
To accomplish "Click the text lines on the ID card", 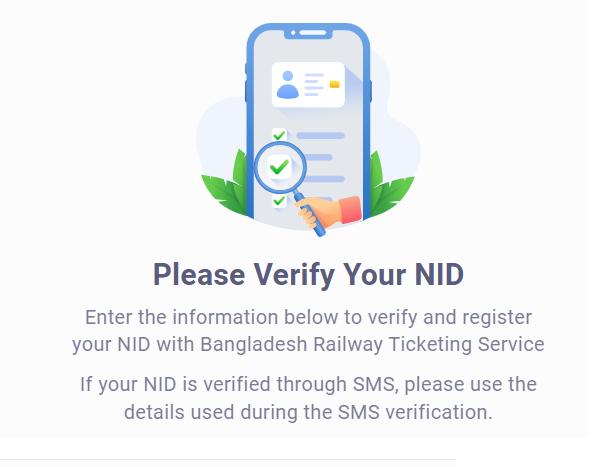I will pyautogui.click(x=314, y=85).
